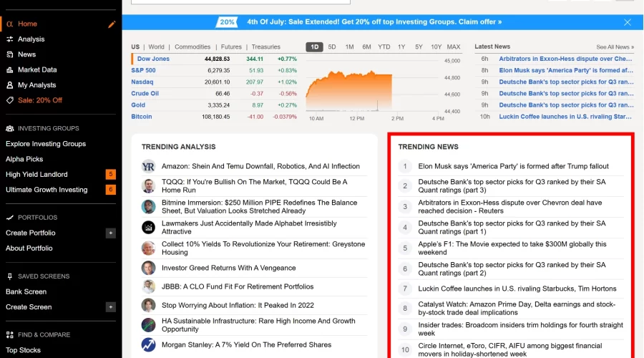
Task: Click plus icon next to Create Portfolio
Action: [x=110, y=233]
